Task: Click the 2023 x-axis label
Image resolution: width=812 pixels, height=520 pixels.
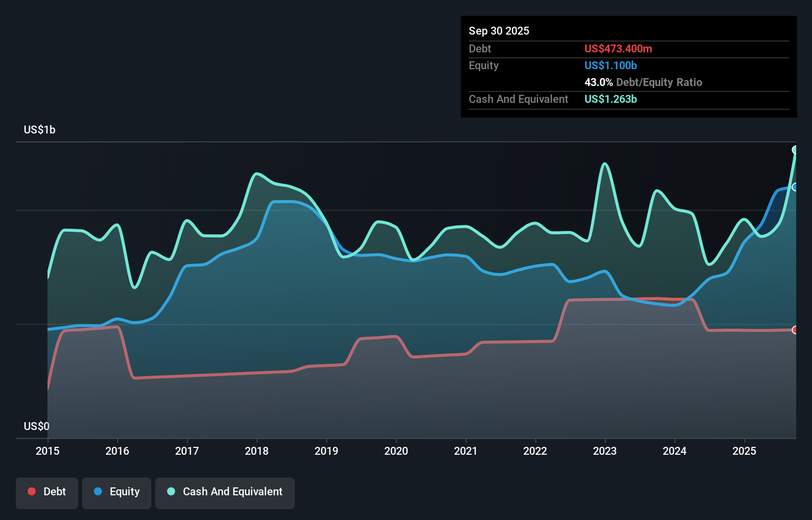Action: coord(605,451)
